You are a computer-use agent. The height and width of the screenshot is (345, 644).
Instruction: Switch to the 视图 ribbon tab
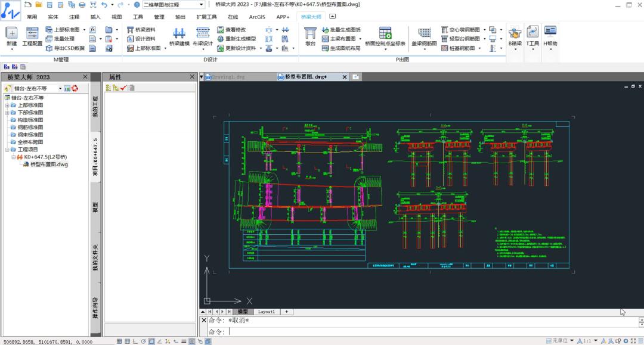click(x=116, y=17)
